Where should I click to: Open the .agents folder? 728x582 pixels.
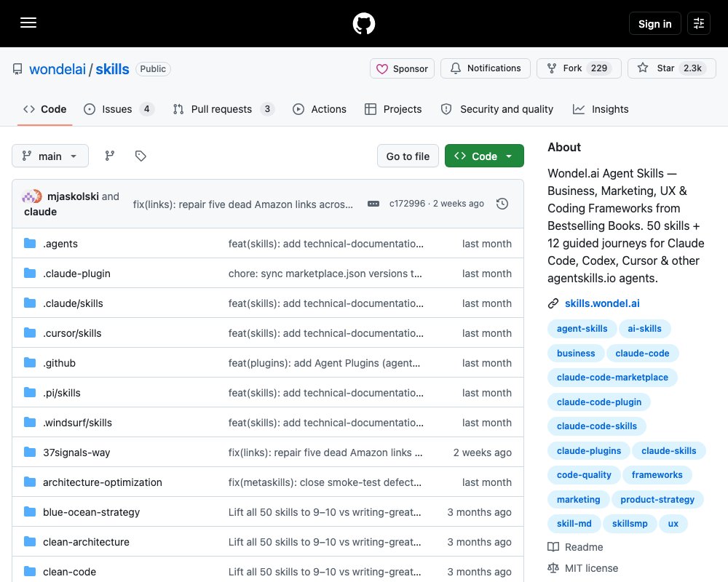point(60,244)
